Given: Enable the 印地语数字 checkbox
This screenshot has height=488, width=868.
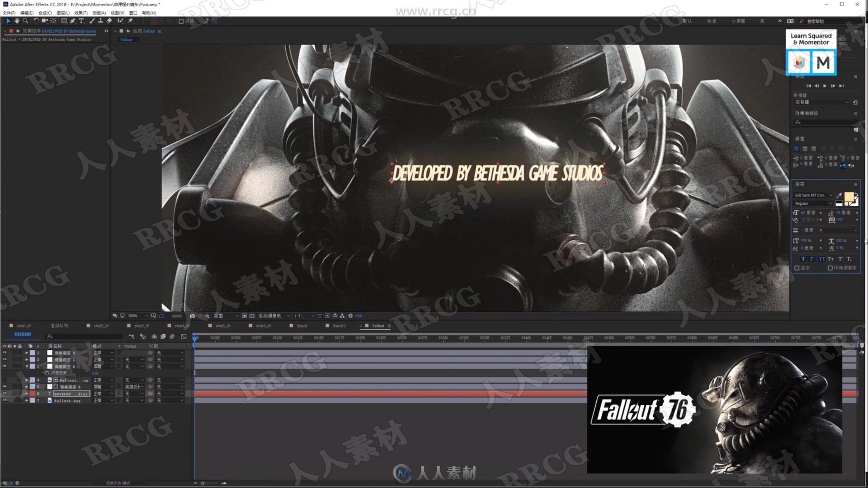Looking at the screenshot, I should coord(830,268).
